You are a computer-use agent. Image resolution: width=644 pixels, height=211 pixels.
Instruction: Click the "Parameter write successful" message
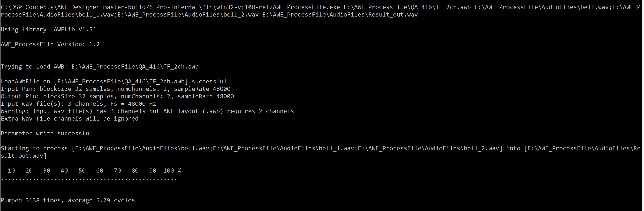point(47,133)
